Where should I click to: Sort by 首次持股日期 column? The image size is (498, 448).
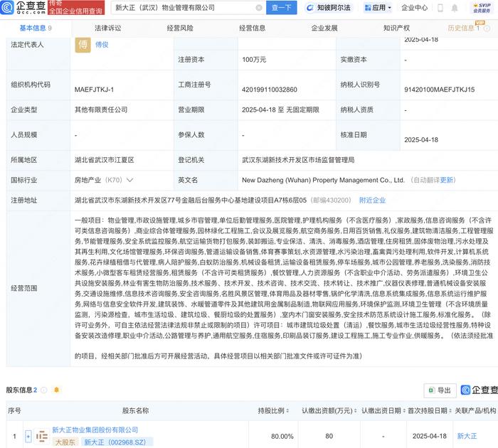[450, 411]
